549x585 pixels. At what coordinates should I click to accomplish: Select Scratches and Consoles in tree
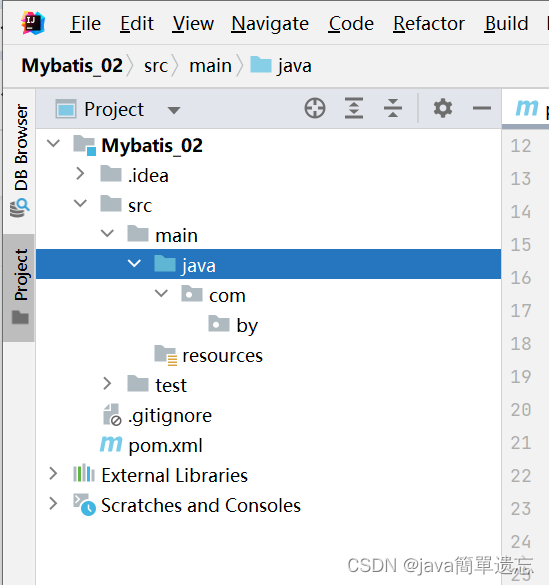(x=201, y=505)
